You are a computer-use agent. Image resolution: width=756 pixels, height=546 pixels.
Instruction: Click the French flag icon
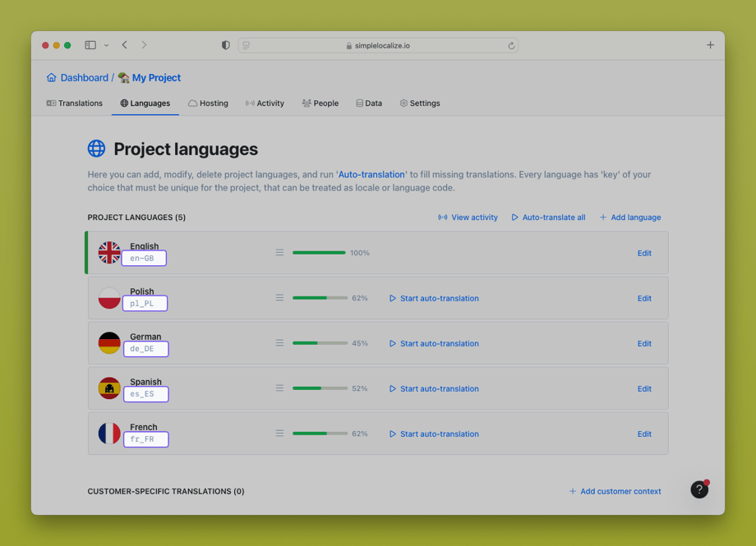pos(109,434)
